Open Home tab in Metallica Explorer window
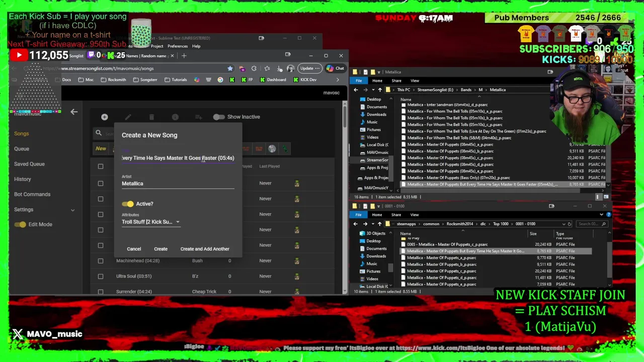Viewport: 644px width, 362px height. pyautogui.click(x=377, y=81)
